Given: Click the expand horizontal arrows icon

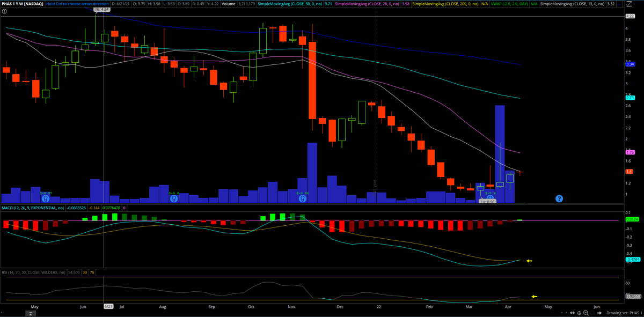Looking at the screenshot, I should (x=572, y=313).
